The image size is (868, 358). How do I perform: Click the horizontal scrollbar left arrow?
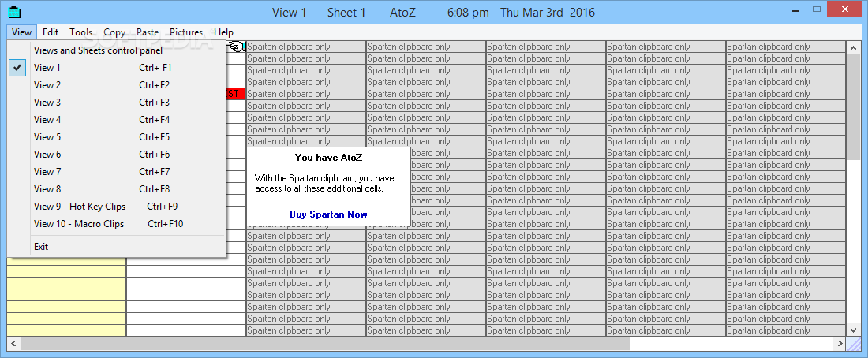tap(13, 344)
